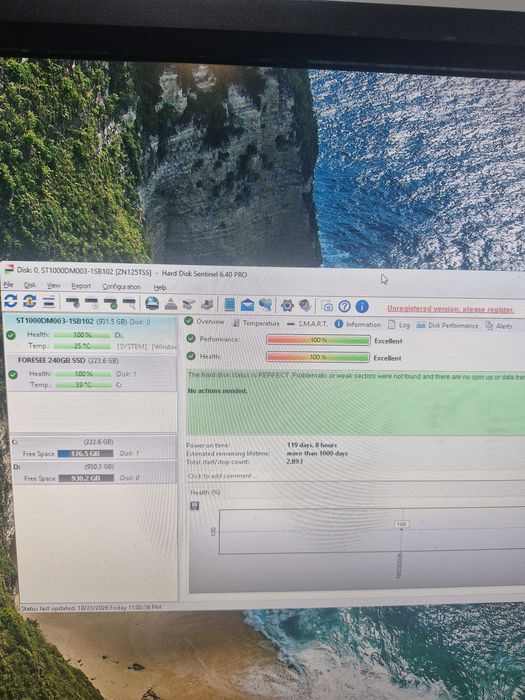Click the Performance 100% bar

318,340
